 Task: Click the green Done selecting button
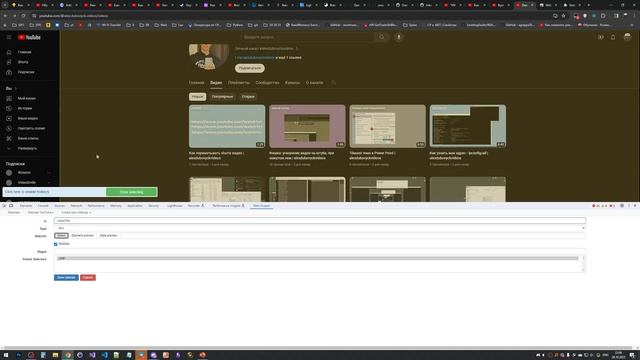[x=131, y=192]
